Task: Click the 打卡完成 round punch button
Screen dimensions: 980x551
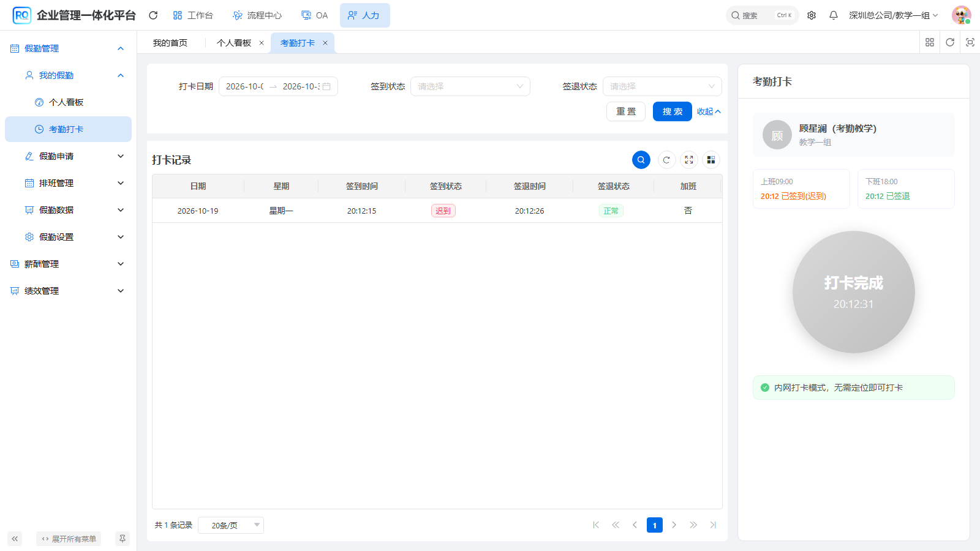Action: tap(853, 292)
